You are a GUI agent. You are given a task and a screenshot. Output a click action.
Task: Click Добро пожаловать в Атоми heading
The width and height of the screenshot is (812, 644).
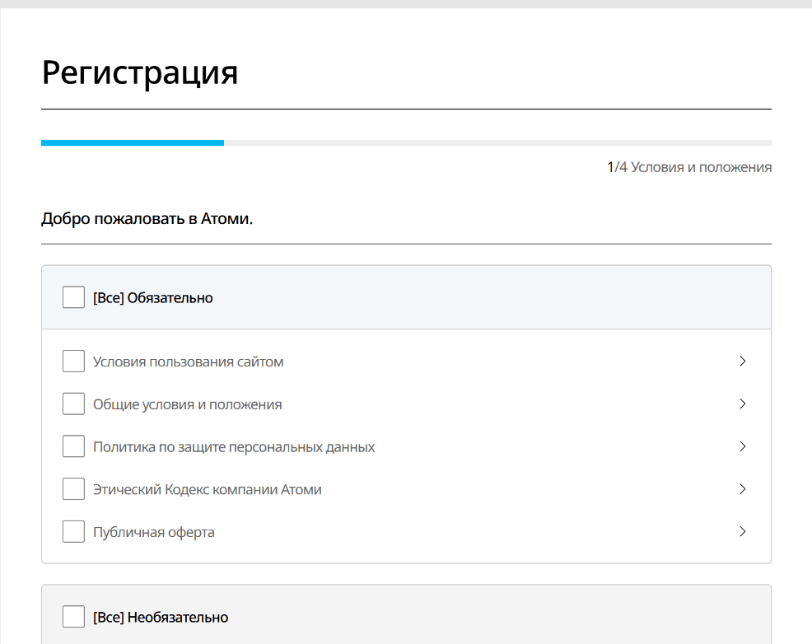(x=147, y=219)
